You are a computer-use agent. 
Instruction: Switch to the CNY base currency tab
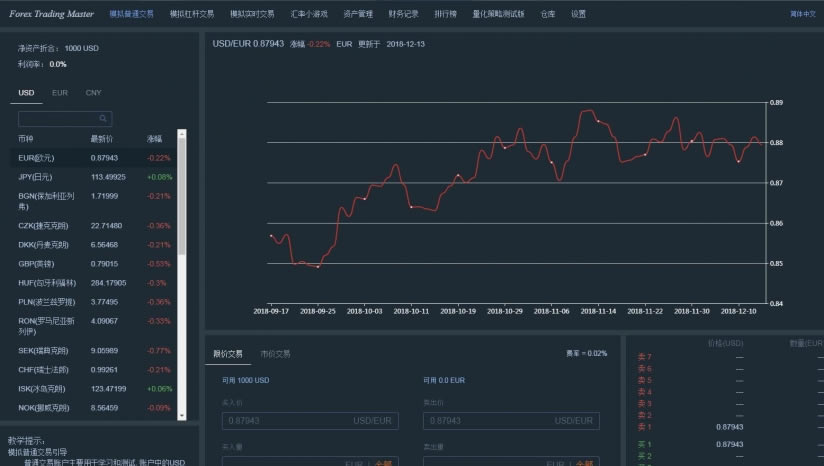(x=93, y=92)
